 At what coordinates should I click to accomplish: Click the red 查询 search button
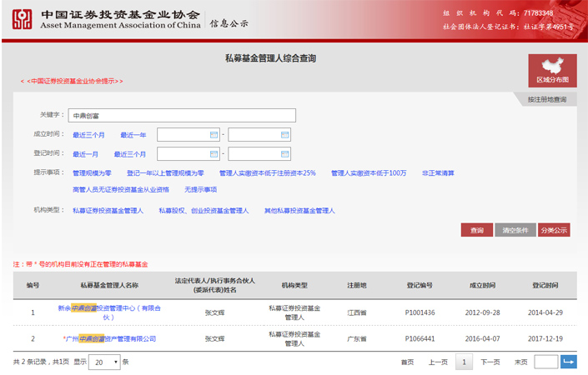click(476, 230)
